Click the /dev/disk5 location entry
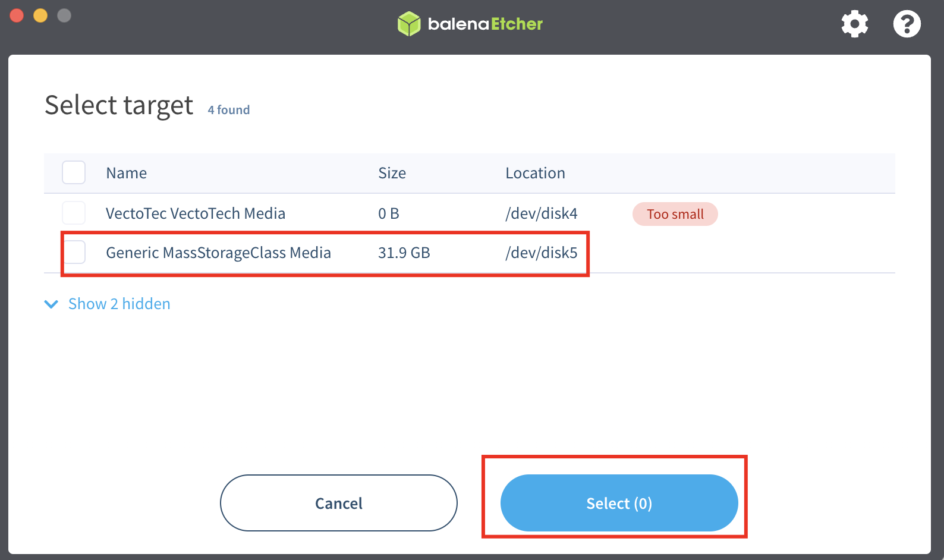Screen dimensions: 944x560 click(x=541, y=253)
